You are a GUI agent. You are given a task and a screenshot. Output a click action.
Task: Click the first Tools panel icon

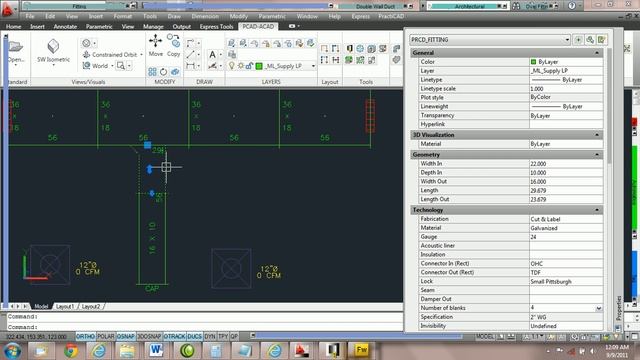349,49
